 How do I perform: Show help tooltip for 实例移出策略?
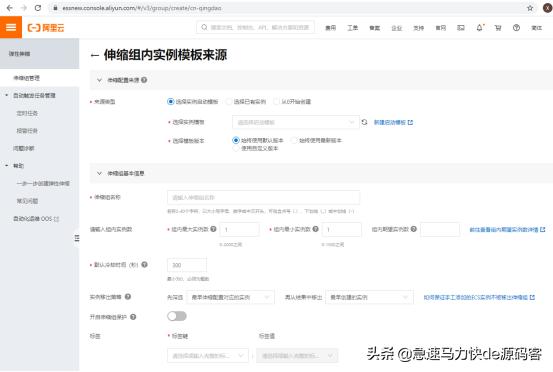click(x=128, y=297)
